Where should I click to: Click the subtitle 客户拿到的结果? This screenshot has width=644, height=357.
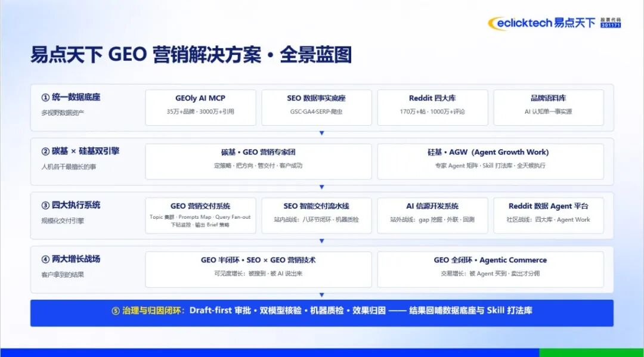tap(63, 275)
